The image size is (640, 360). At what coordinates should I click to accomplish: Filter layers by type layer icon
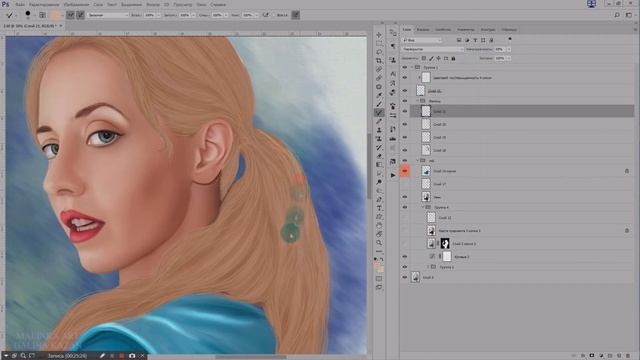click(x=475, y=40)
